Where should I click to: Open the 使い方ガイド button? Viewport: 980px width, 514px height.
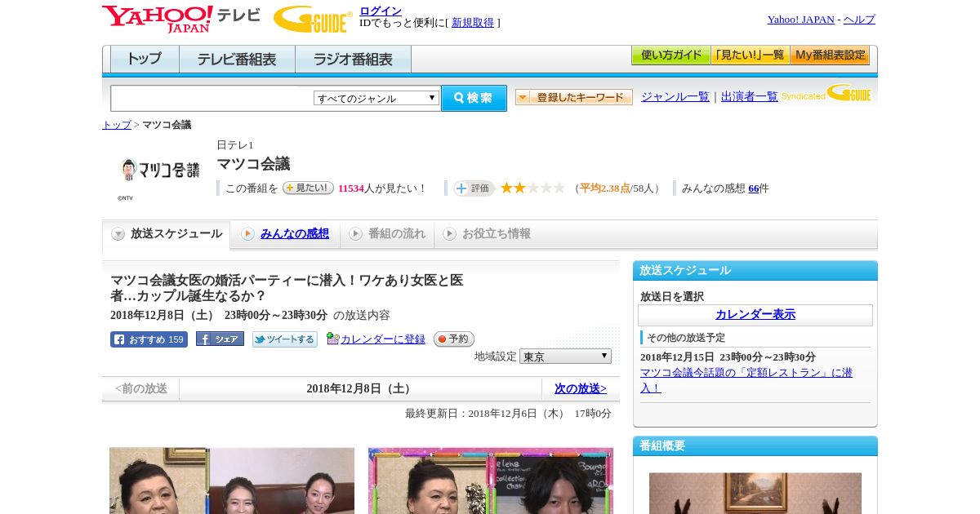(670, 55)
